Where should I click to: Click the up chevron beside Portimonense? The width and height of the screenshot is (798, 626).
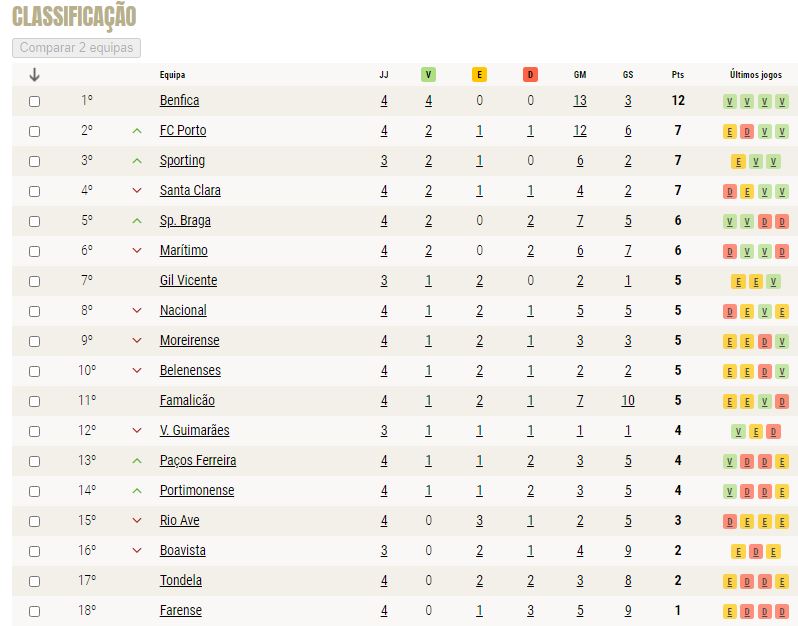136,491
